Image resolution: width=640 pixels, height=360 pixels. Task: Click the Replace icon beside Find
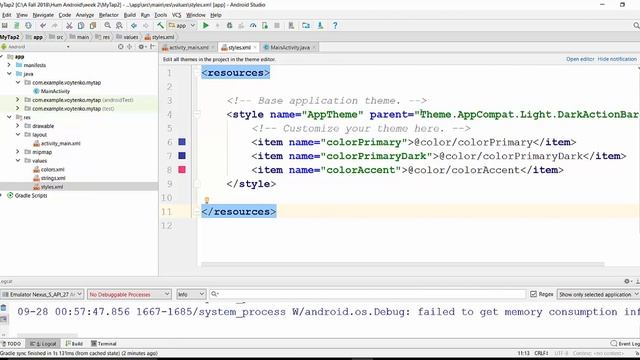coord(119,26)
